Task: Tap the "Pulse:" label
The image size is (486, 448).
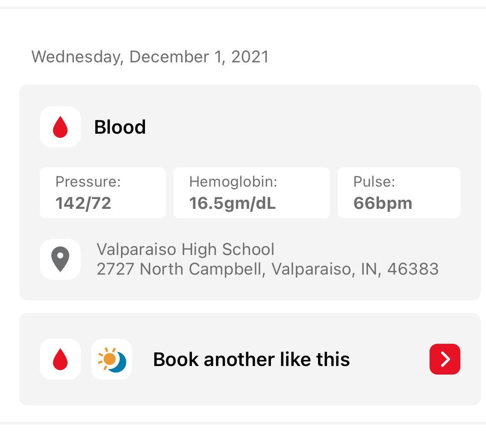Action: (374, 182)
